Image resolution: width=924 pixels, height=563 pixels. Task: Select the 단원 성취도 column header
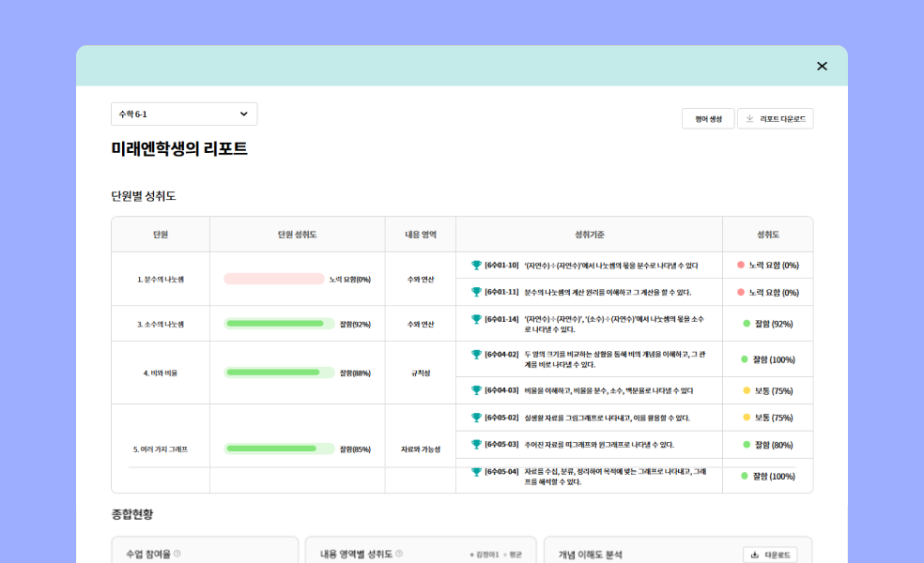click(x=297, y=235)
